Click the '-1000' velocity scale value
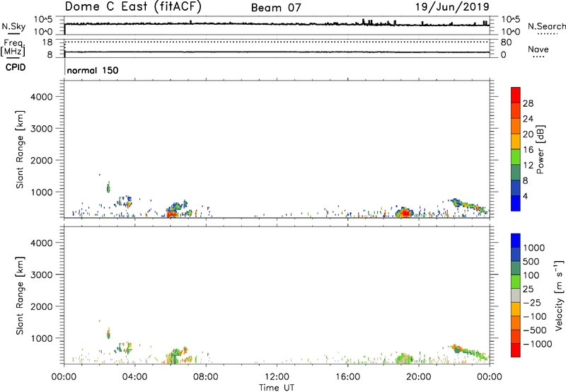The height and width of the screenshot is (392, 566). click(538, 344)
